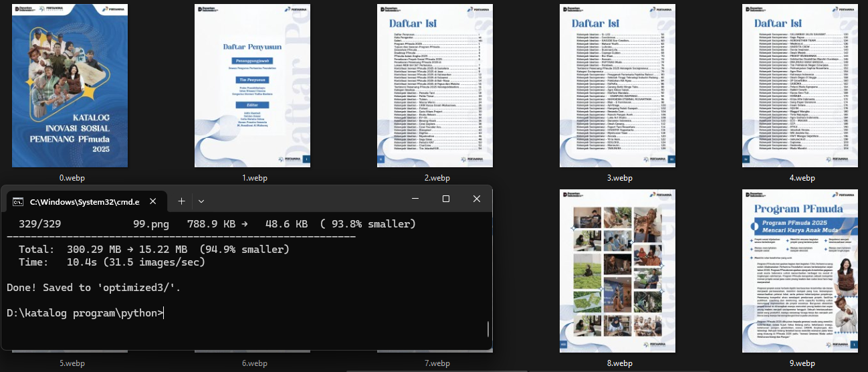Select the 8.webp photo collage thumbnail
The height and width of the screenshot is (372, 868).
click(x=617, y=271)
